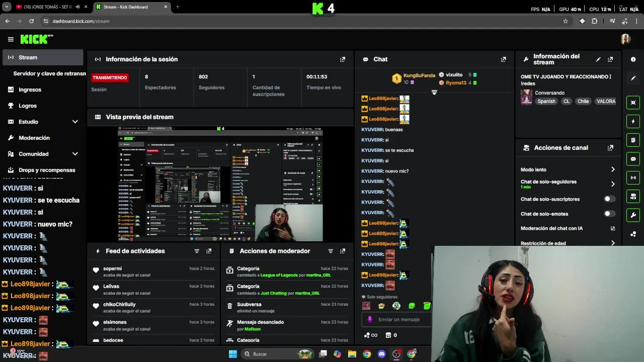Click the Chile tag
644x362 pixels.
pos(583,101)
